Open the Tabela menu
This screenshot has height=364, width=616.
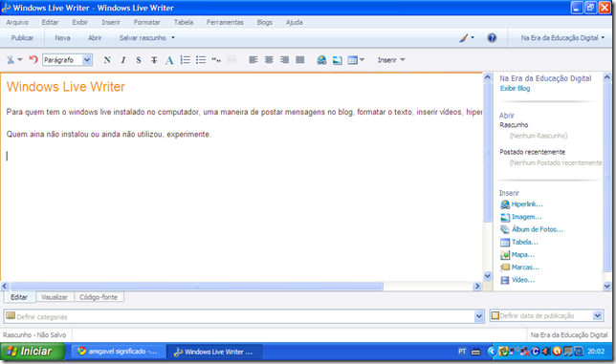[x=184, y=22]
